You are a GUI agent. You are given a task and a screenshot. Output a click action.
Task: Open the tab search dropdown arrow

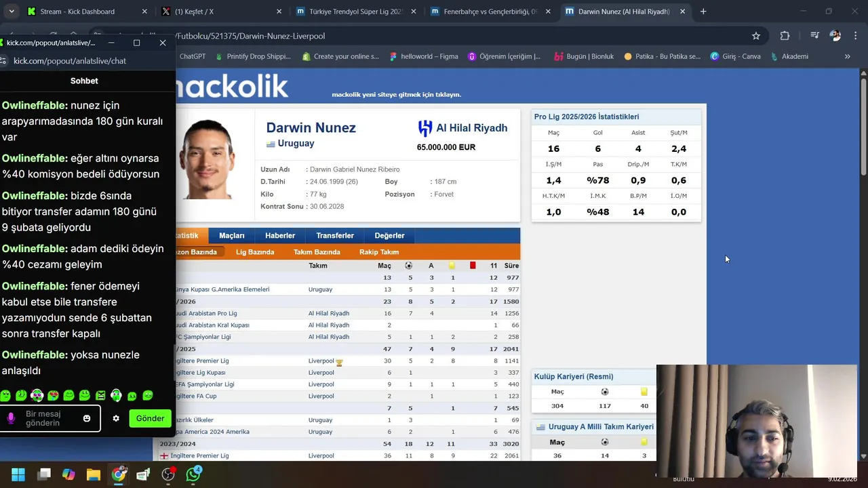(x=12, y=12)
